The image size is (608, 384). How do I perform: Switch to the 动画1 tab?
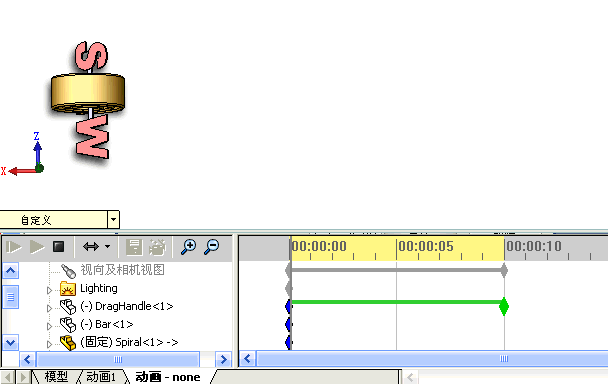click(x=101, y=377)
